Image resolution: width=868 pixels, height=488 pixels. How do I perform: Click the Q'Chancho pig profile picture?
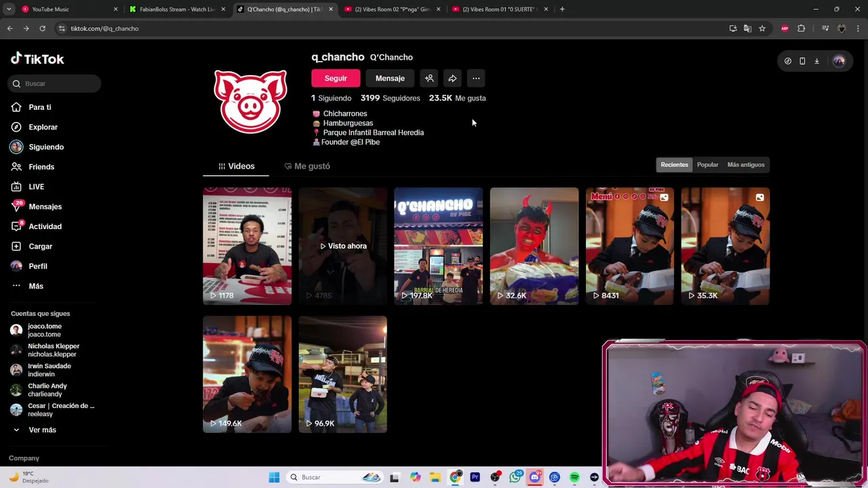click(250, 101)
